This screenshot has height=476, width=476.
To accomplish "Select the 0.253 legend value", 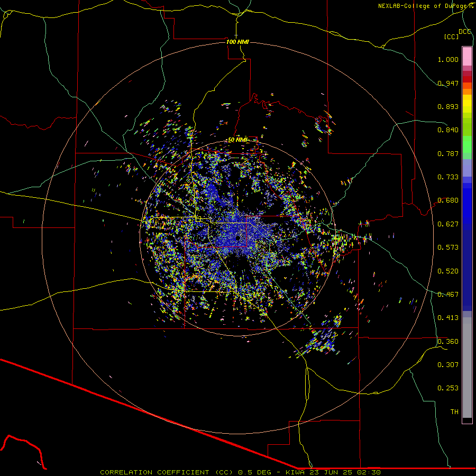I will click(x=448, y=388).
